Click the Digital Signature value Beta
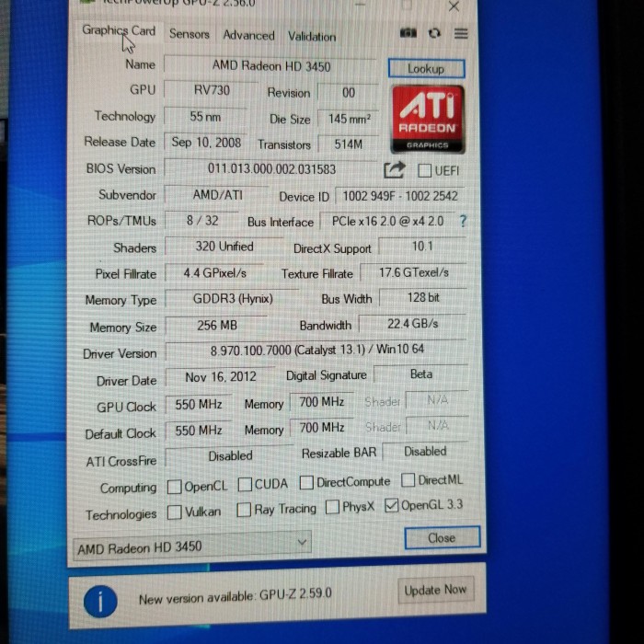The width and height of the screenshot is (644, 644). click(x=421, y=374)
